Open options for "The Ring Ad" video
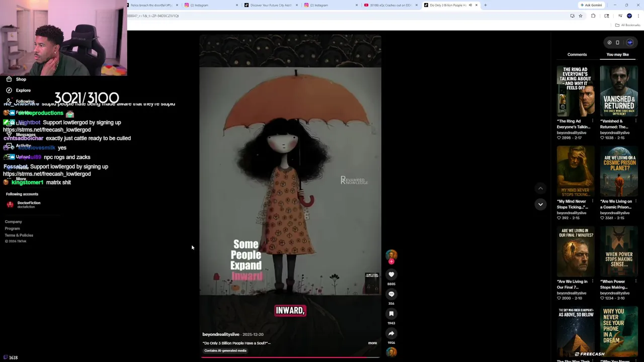This screenshot has width=644, height=362. (x=592, y=121)
